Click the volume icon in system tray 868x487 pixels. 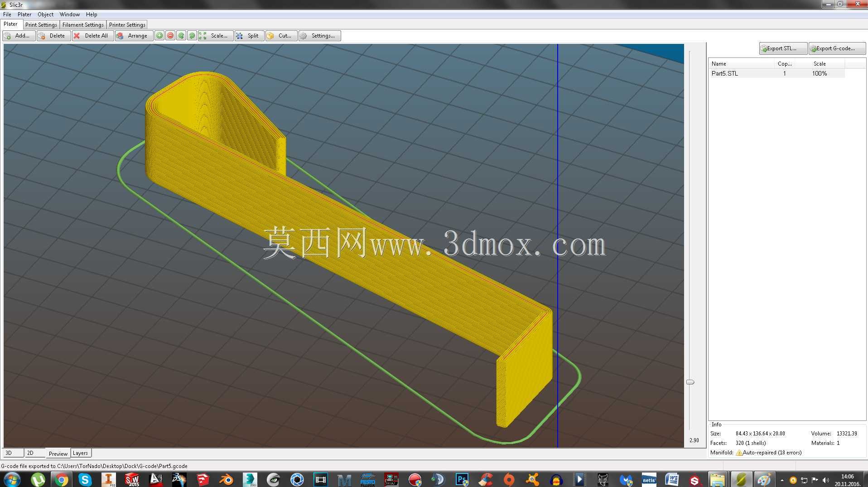(826, 480)
